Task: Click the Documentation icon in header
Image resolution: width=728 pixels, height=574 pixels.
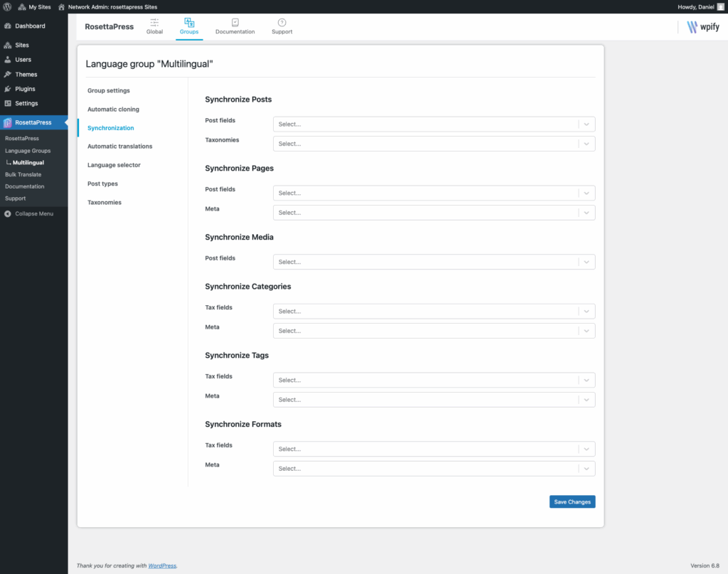Action: tap(235, 23)
